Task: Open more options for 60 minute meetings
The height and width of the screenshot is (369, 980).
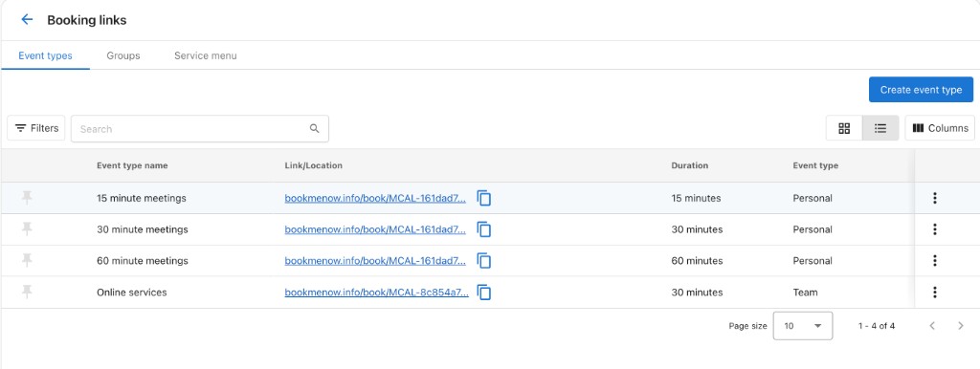Action: tap(934, 260)
